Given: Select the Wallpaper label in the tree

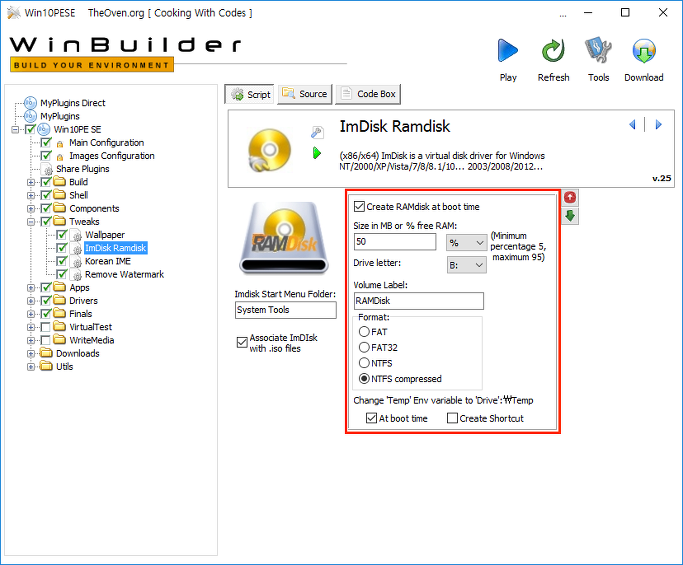Looking at the screenshot, I should pos(105,235).
